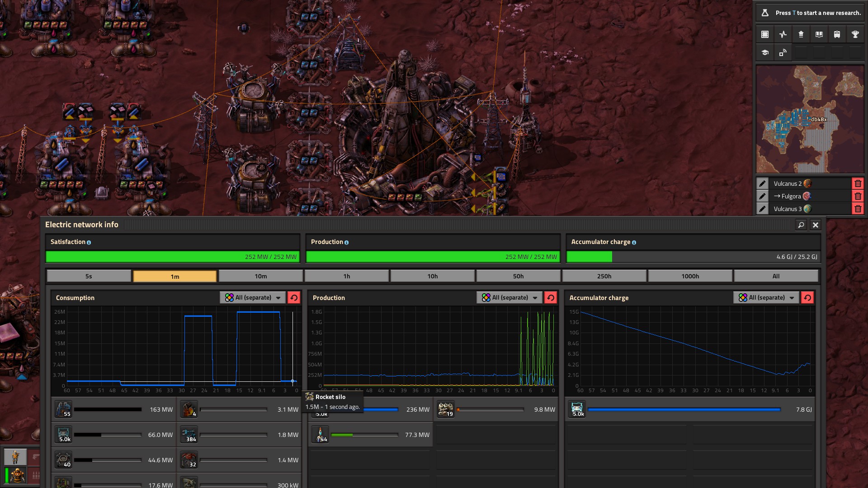Open achievements trophy icon

855,34
